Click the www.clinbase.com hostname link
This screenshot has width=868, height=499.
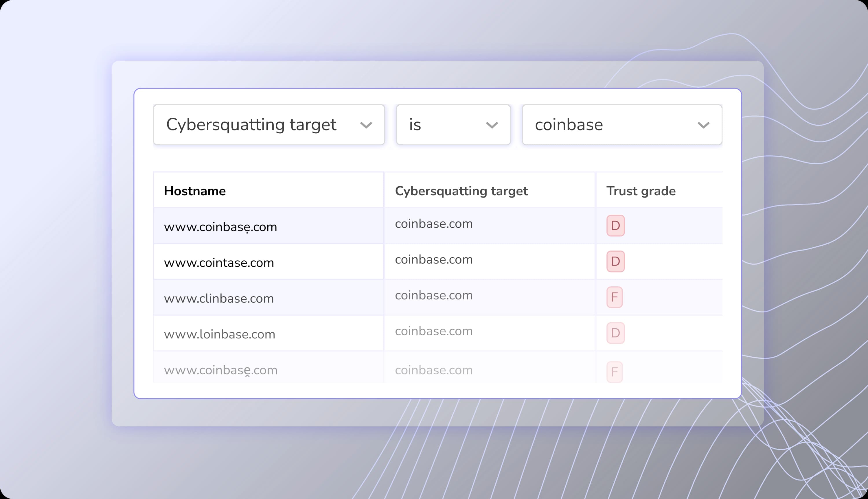point(219,298)
